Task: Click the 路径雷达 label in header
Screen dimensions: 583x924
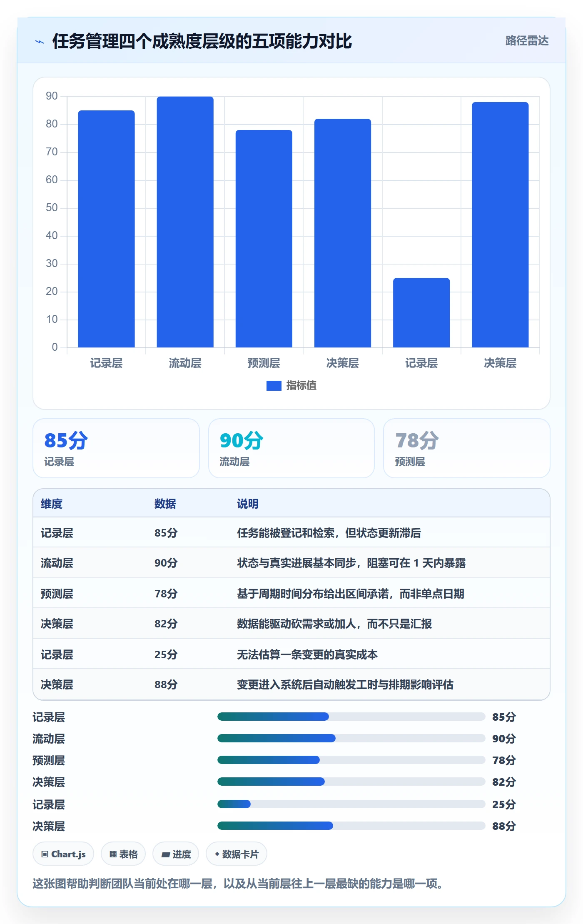Action: pyautogui.click(x=527, y=41)
